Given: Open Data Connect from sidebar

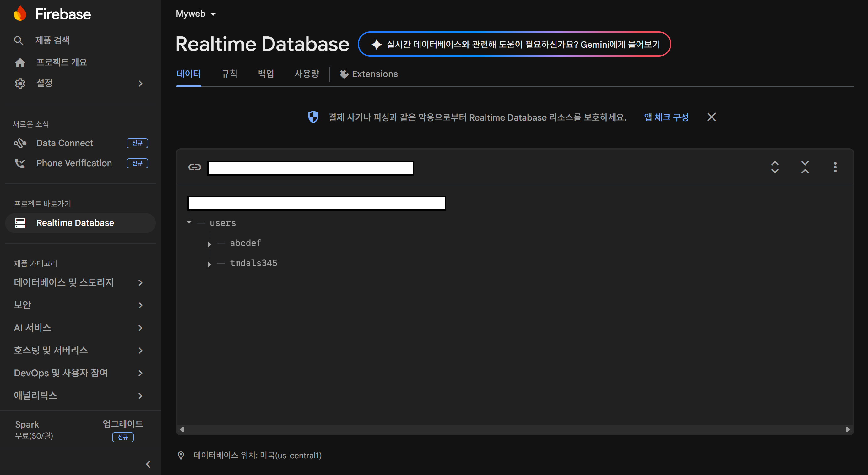Looking at the screenshot, I should pyautogui.click(x=65, y=143).
